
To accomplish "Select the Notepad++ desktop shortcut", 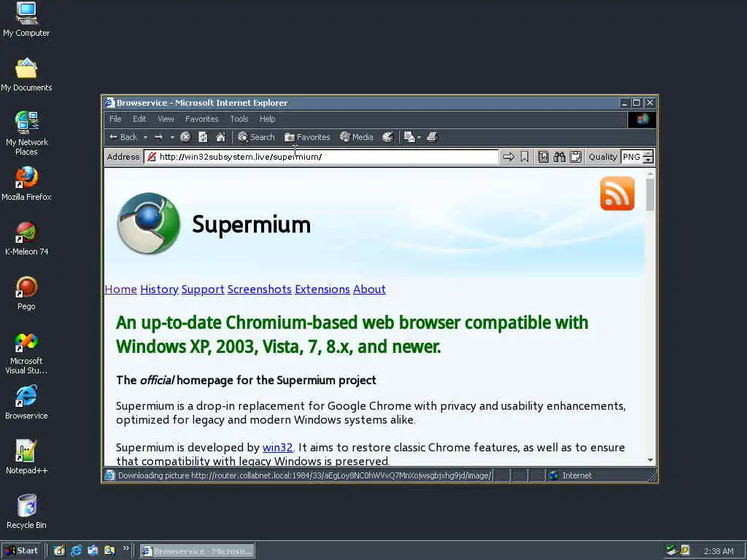I will pyautogui.click(x=26, y=457).
